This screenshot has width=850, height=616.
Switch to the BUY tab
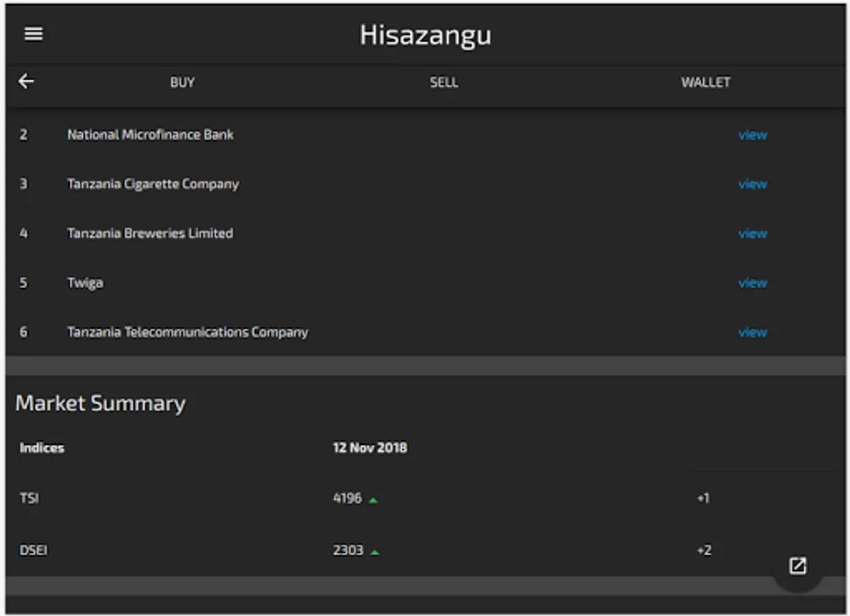click(182, 82)
